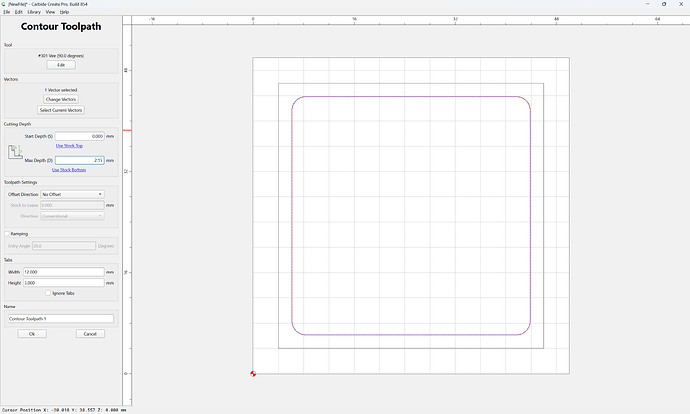Click the '1 Vector selected' text
Viewport: 690px width, 414px height.
pos(61,90)
